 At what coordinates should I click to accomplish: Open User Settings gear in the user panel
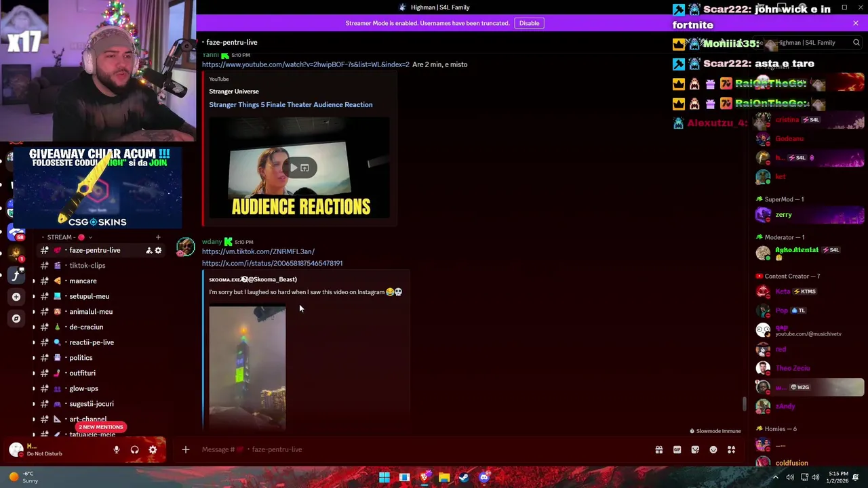coord(153,449)
